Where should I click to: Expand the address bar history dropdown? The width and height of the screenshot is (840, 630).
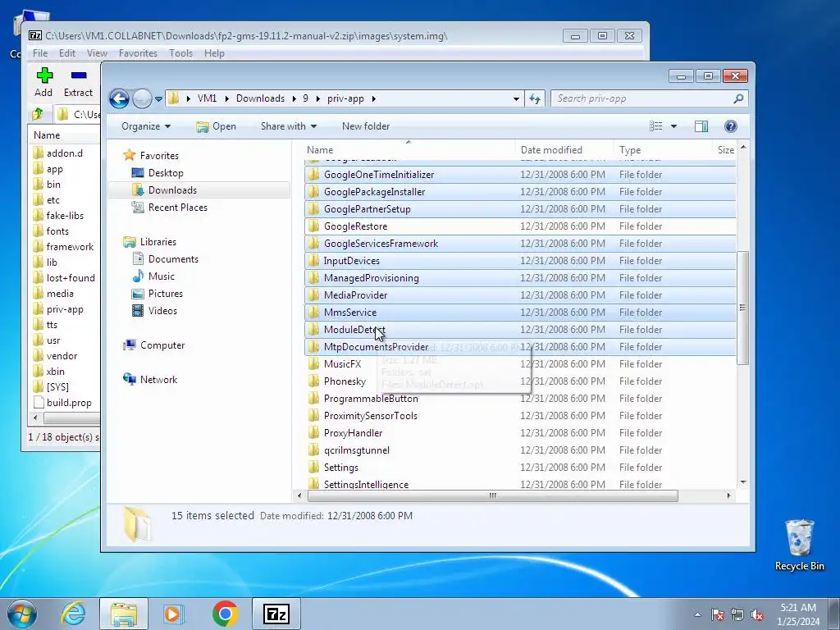point(516,98)
